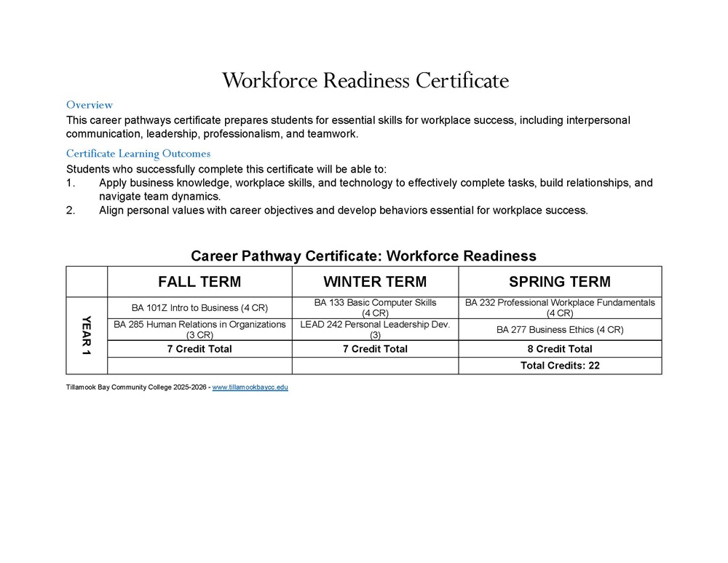Select the SPRING TERM column header
Image resolution: width=728 pixels, height=563 pixels.
pyautogui.click(x=560, y=282)
